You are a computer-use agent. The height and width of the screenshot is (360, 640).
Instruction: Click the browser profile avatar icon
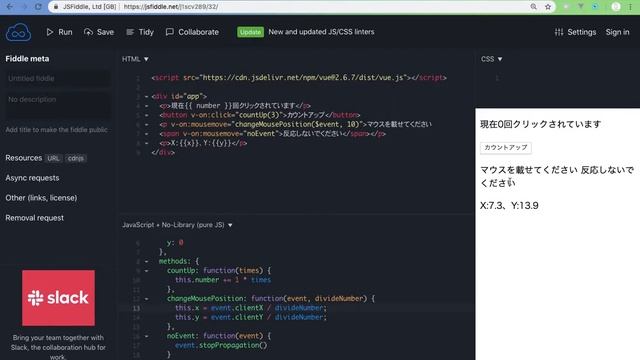(616, 7)
